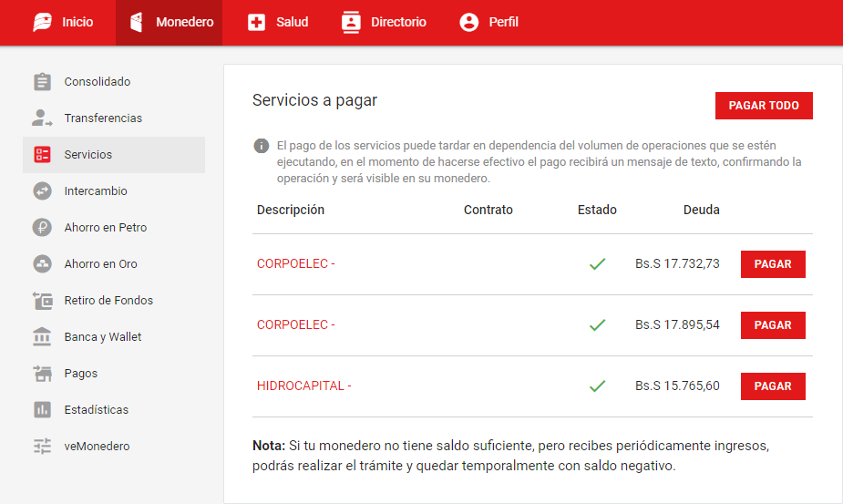Pay the HIDROCAPITAL Bs.S 15.765,60 bill

[x=773, y=386]
